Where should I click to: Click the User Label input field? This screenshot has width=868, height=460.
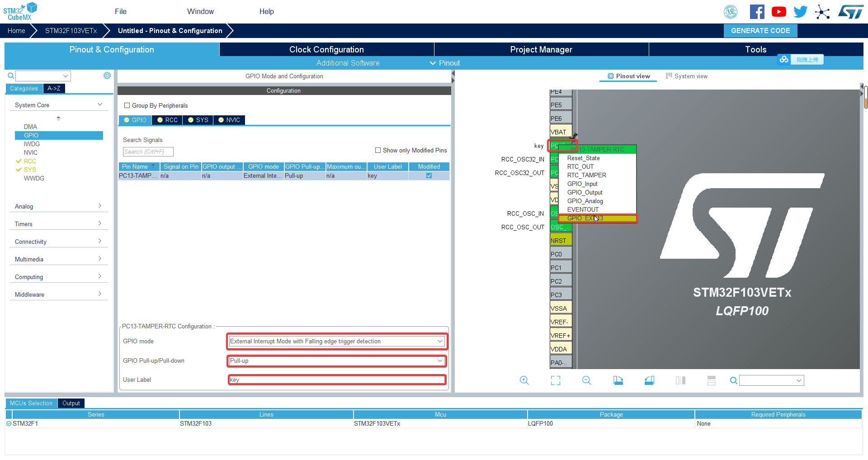pyautogui.click(x=337, y=379)
